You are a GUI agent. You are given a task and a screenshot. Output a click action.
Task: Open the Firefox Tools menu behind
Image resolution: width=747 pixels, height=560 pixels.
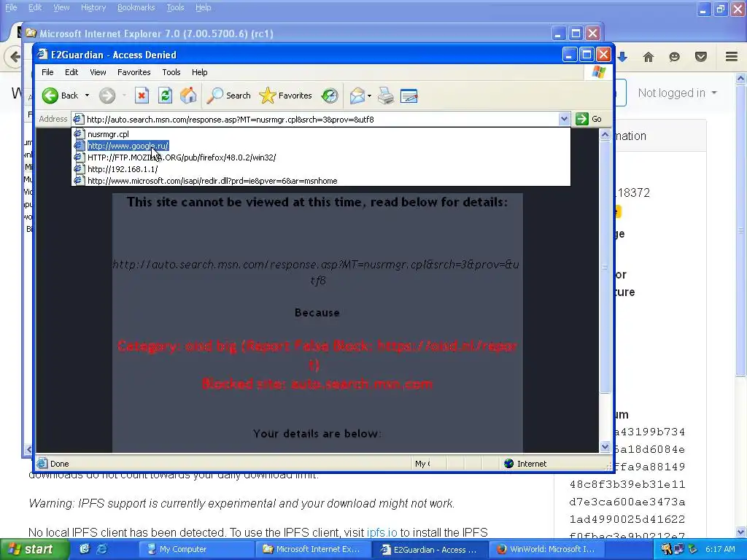pos(175,7)
